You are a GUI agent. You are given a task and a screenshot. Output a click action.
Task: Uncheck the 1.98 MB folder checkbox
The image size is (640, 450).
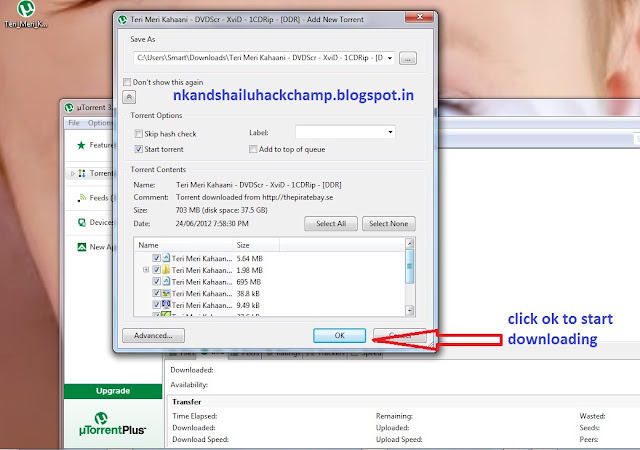tap(156, 270)
